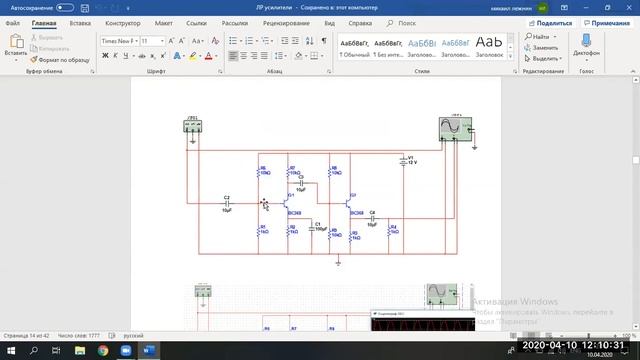Click the numbered list icon
Image resolution: width=640 pixels, height=360 pixels.
249,41
